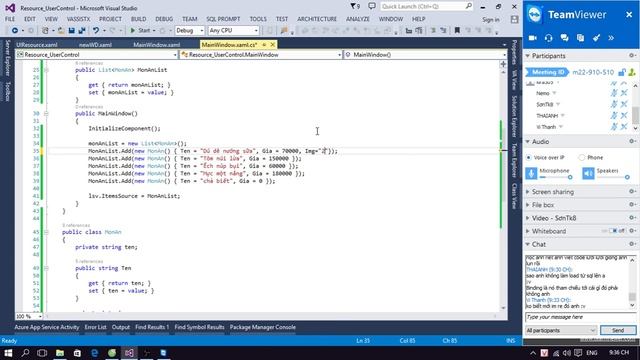Click the navigate backward icon in toolbar
This screenshot has height=360, width=640.
click(15, 31)
